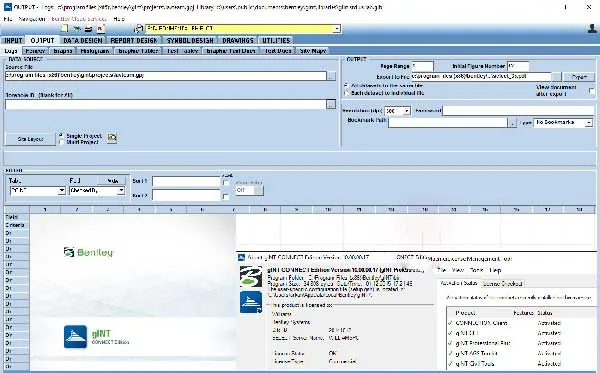This screenshot has width=600, height=373.
Task: Open the Graphs sub-tab
Action: (x=63, y=50)
